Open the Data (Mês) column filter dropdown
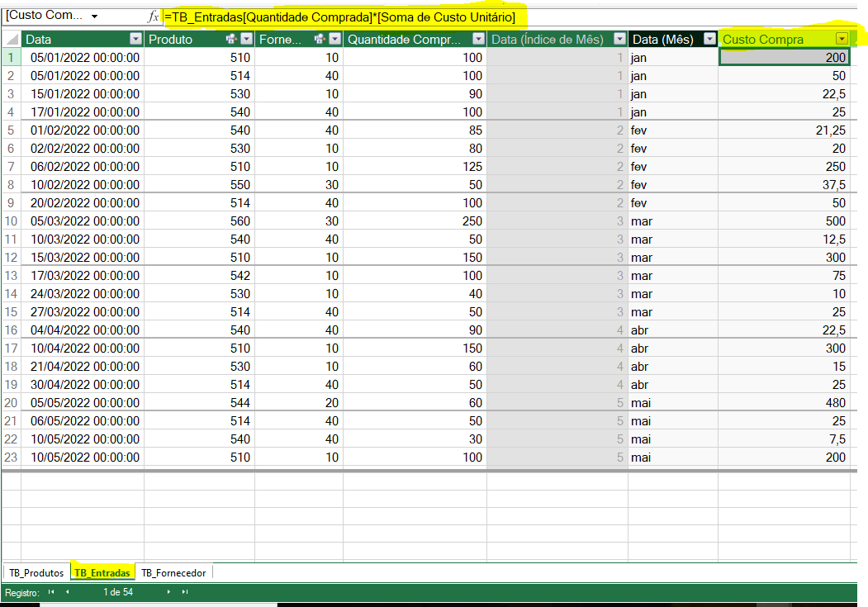The width and height of the screenshot is (868, 607). pos(709,39)
